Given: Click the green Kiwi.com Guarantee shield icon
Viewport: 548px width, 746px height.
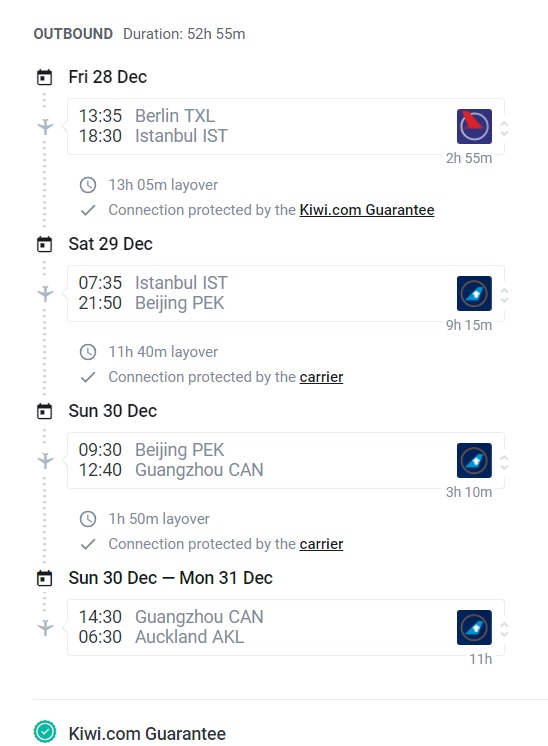Looking at the screenshot, I should click(x=45, y=731).
